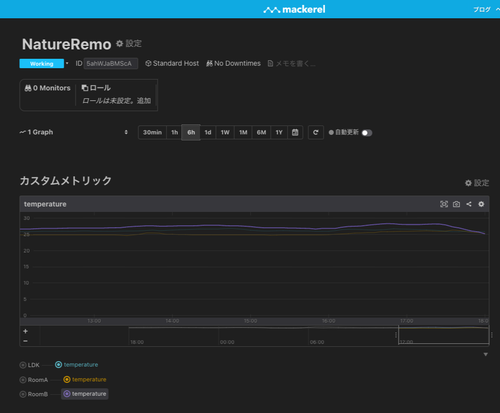500x413 pixels.
Task: Select 1h time range
Action: 174,132
